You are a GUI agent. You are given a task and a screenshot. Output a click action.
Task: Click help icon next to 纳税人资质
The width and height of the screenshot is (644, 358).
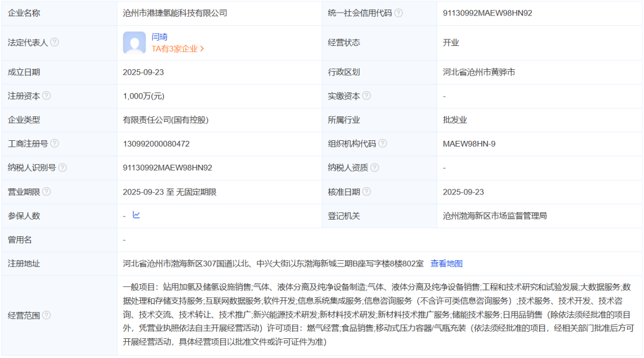click(x=374, y=168)
